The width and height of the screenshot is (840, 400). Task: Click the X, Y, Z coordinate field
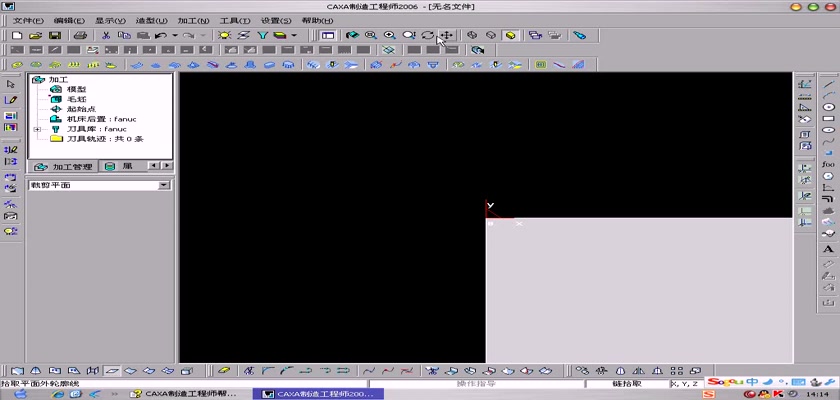(686, 384)
